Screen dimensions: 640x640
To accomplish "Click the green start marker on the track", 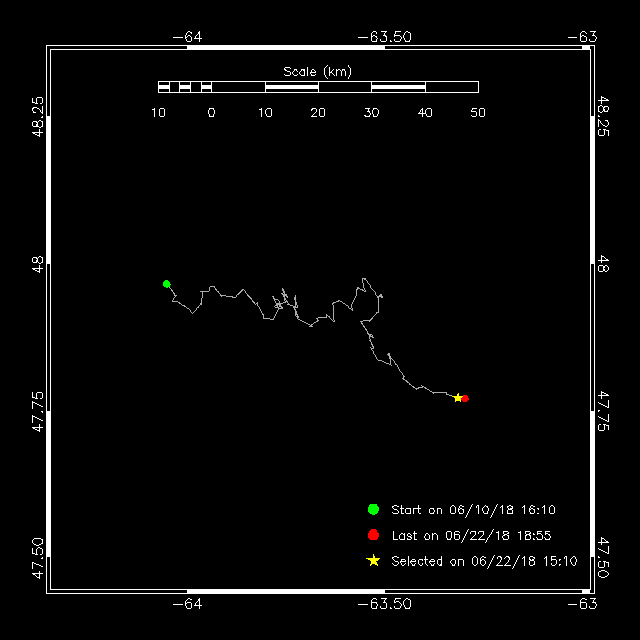I will (167, 284).
